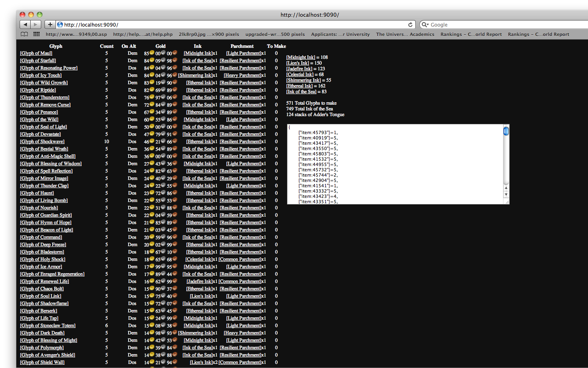
Task: Click the globe site icon in address bar
Action: pyautogui.click(x=60, y=25)
